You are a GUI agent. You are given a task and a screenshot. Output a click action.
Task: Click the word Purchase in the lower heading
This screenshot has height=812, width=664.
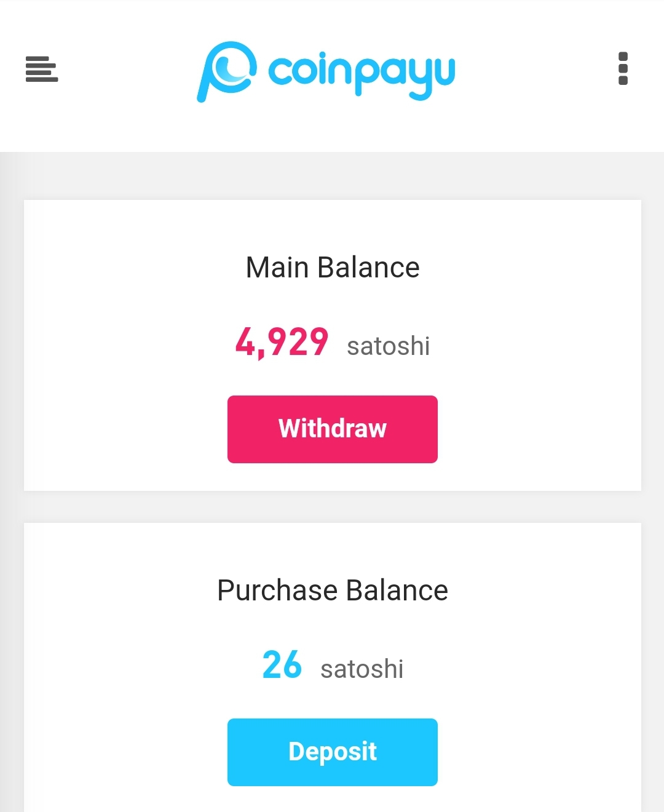point(277,591)
